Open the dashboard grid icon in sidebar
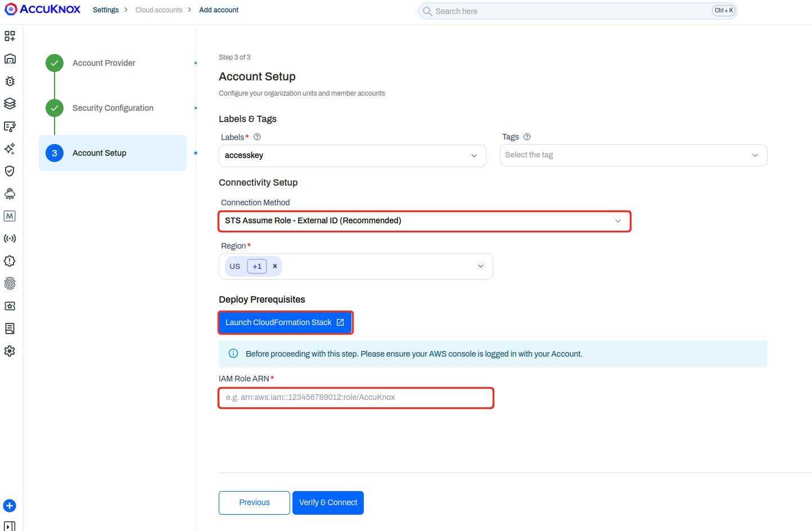Screen dimensions: 812x531 click(x=10, y=36)
